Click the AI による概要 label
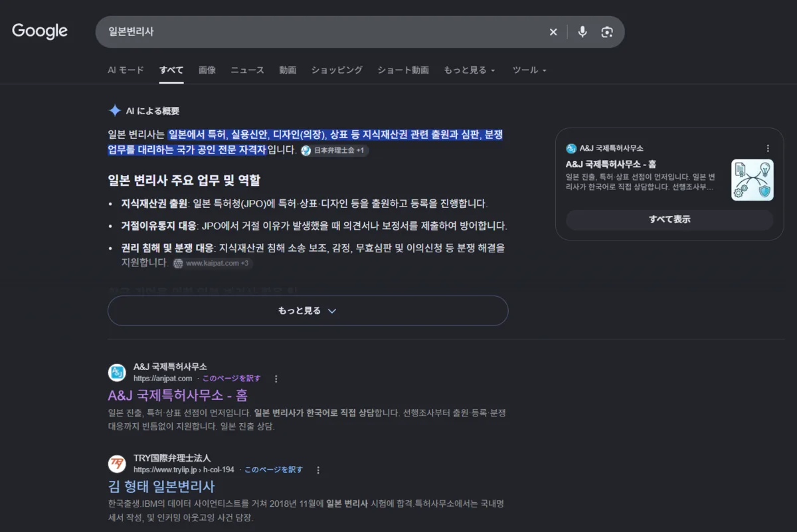The height and width of the screenshot is (532, 797). coord(153,111)
